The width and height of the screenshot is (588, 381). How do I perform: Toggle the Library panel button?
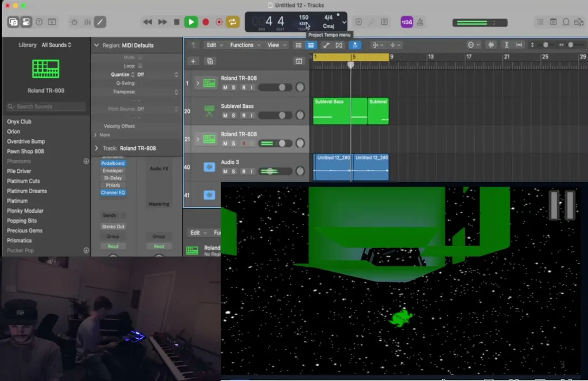(x=13, y=22)
